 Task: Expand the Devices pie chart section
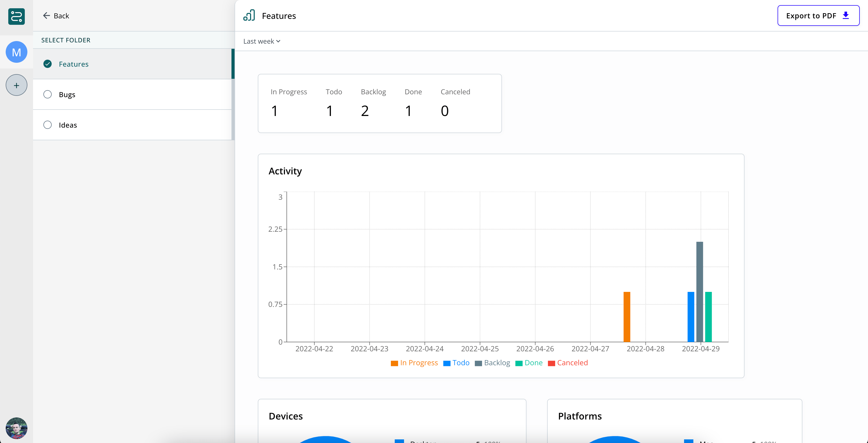[285, 416]
